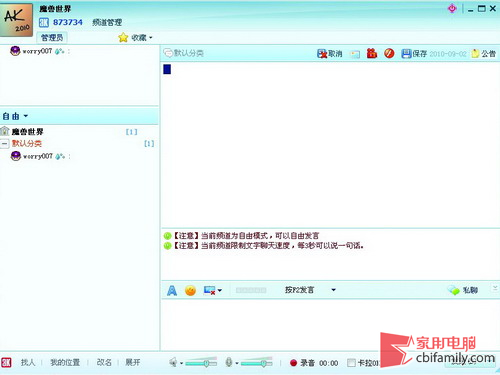
Task: Expand the speaker options arrow
Action: click(182, 363)
